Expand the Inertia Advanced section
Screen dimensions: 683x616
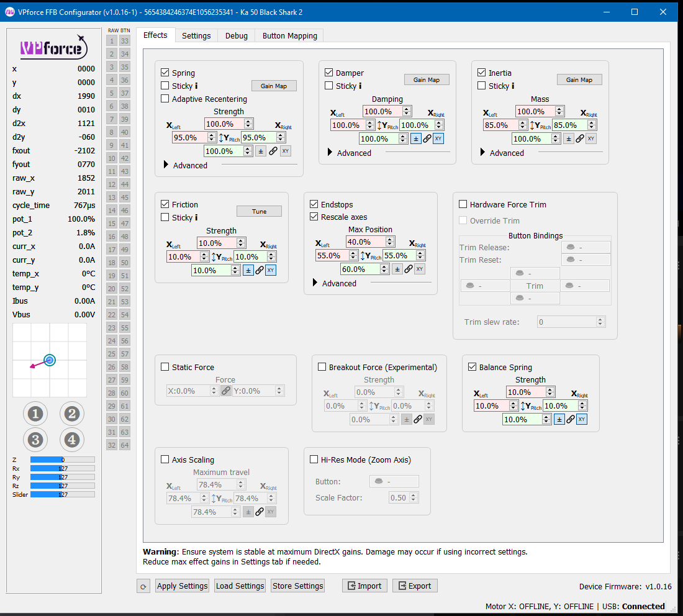point(482,153)
